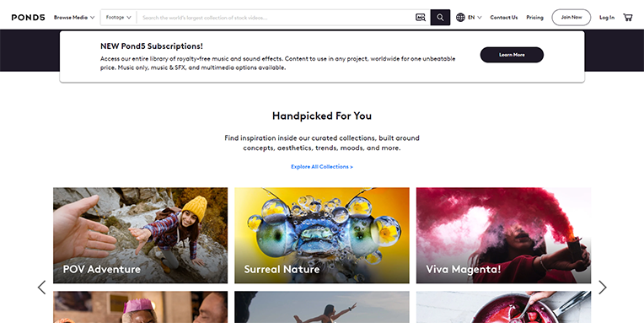Expand the Browse Media menu
The width and height of the screenshot is (644, 328).
point(74,17)
